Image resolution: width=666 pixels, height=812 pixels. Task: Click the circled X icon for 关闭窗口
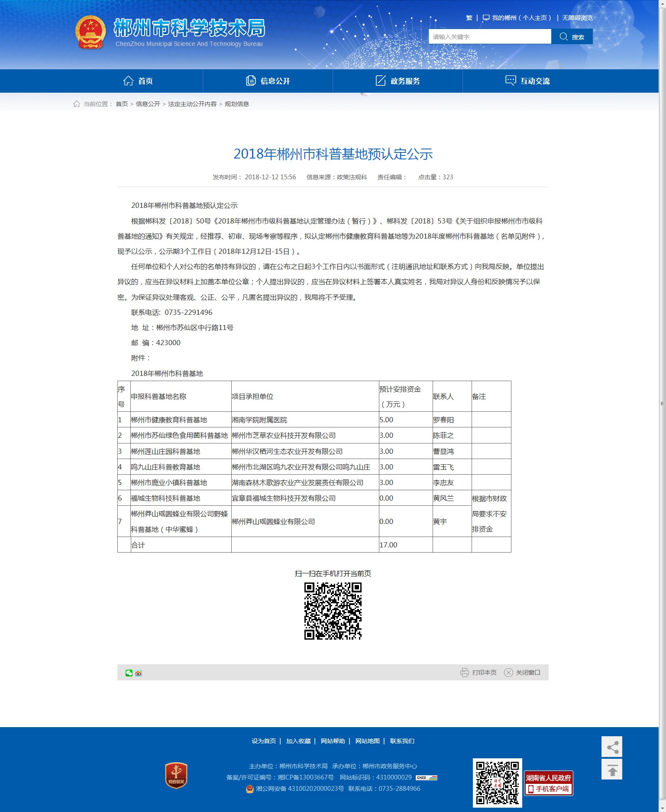click(508, 673)
